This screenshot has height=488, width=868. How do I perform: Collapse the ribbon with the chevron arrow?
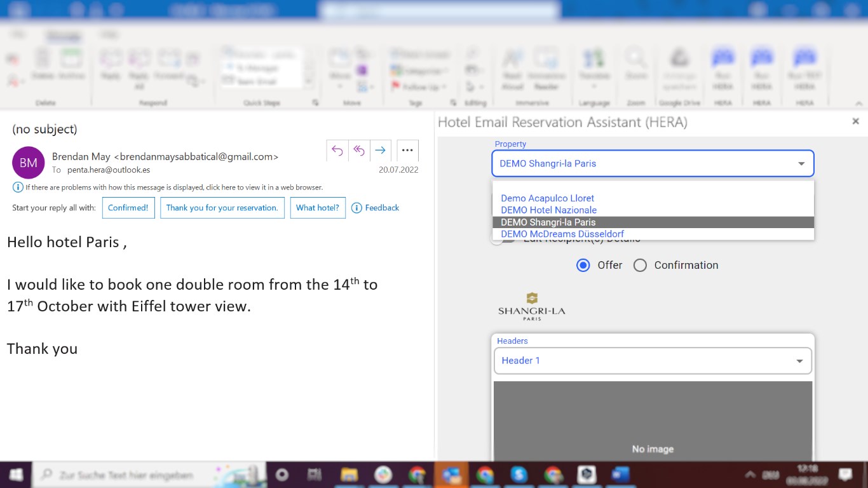pyautogui.click(x=858, y=103)
